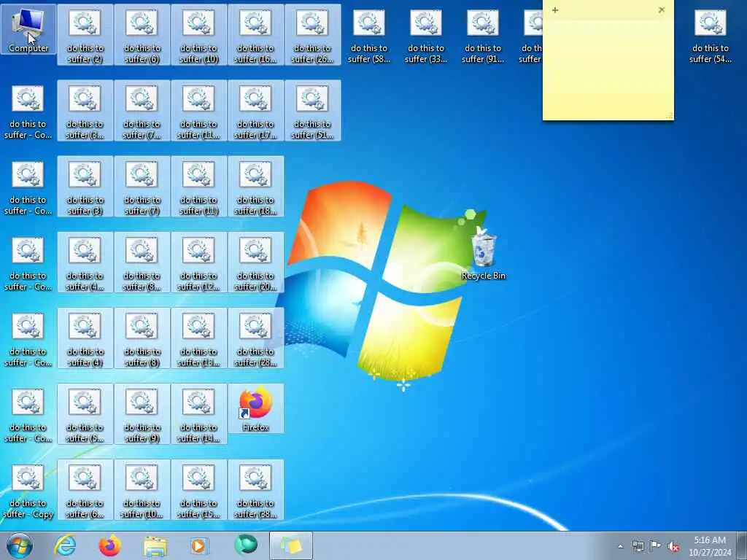
Task: Select the file labeled 'do this to suffer (54...'
Action: (711, 35)
